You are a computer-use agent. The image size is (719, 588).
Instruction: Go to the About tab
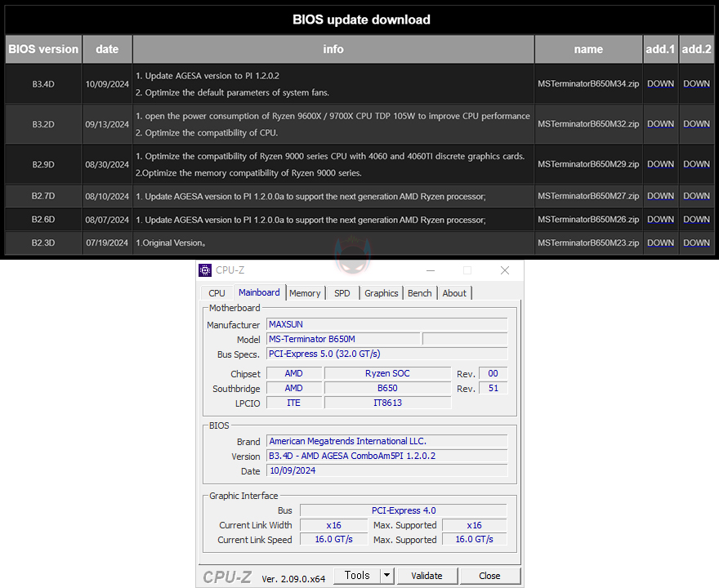tap(454, 293)
